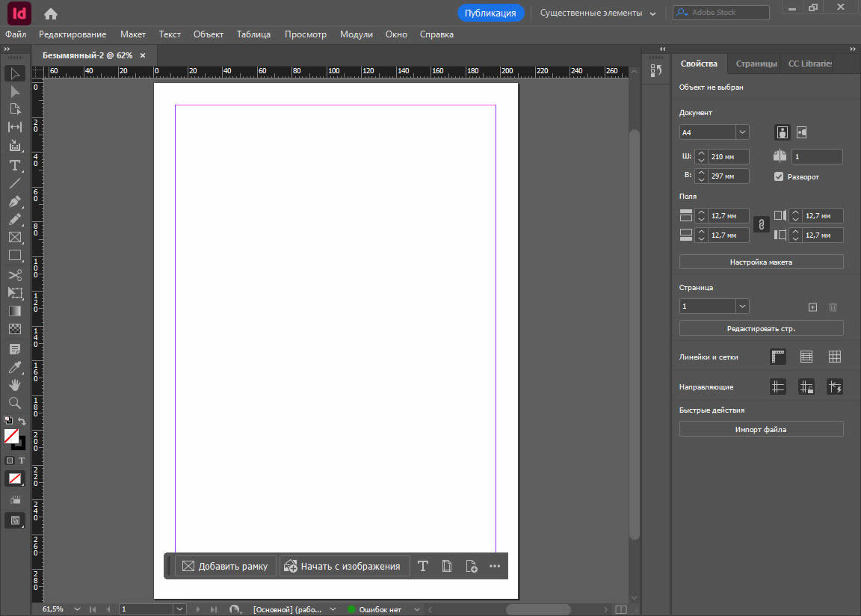Click the Home icon at top
The height and width of the screenshot is (616, 861).
[x=50, y=13]
